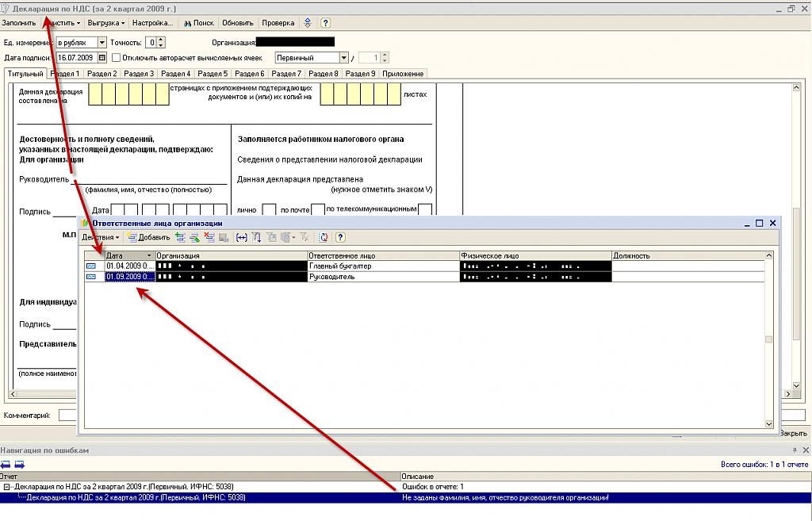Open calendar picker next to Дата подписи
This screenshot has width=812, height=521.
pos(102,58)
